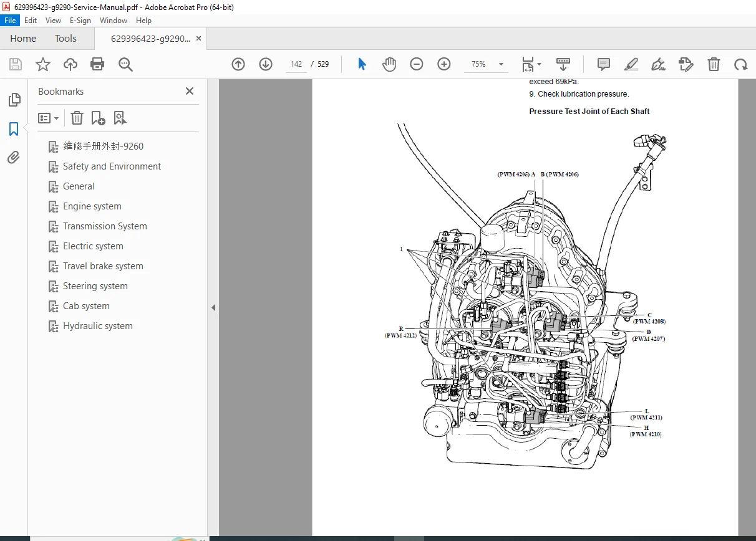756x541 pixels.
Task: Go to next page arrow icon
Action: (x=266, y=64)
